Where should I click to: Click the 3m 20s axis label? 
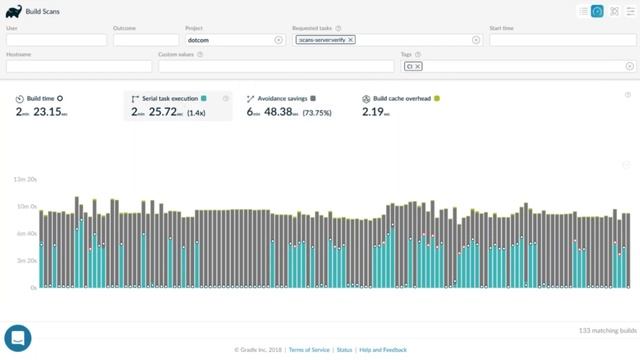[27, 260]
